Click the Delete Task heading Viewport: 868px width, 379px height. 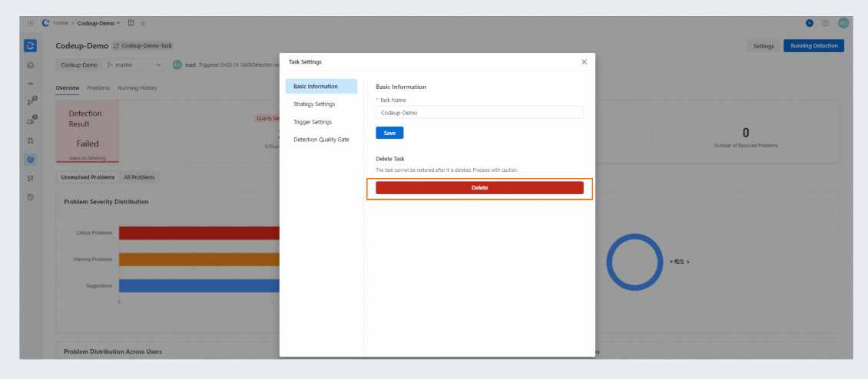coord(389,159)
